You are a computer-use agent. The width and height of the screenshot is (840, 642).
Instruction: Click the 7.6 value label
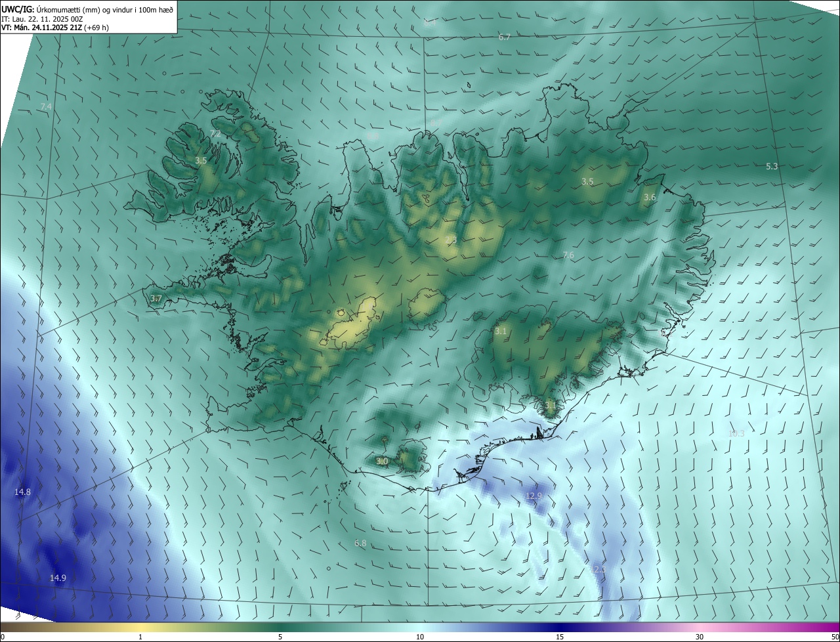pyautogui.click(x=568, y=255)
